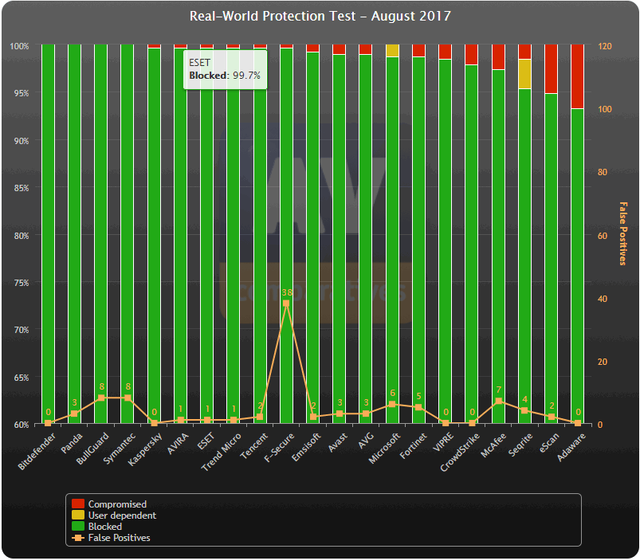Click the Symantec 8 false positives marker
The image size is (640, 560).
click(128, 398)
